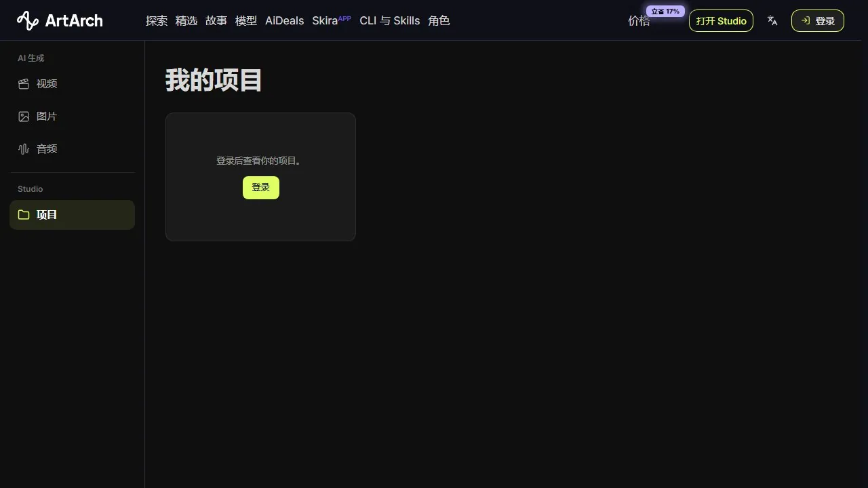
Task: Open the 价格 pricing link
Action: 639,21
